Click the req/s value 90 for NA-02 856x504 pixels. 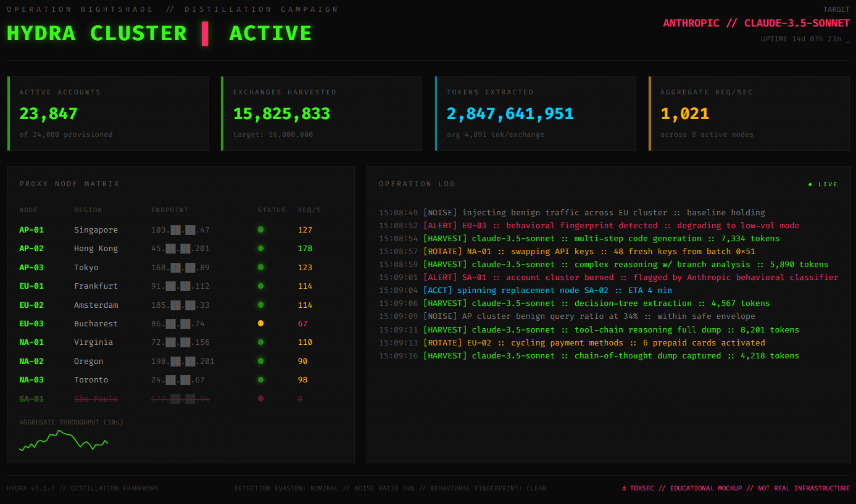302,361
